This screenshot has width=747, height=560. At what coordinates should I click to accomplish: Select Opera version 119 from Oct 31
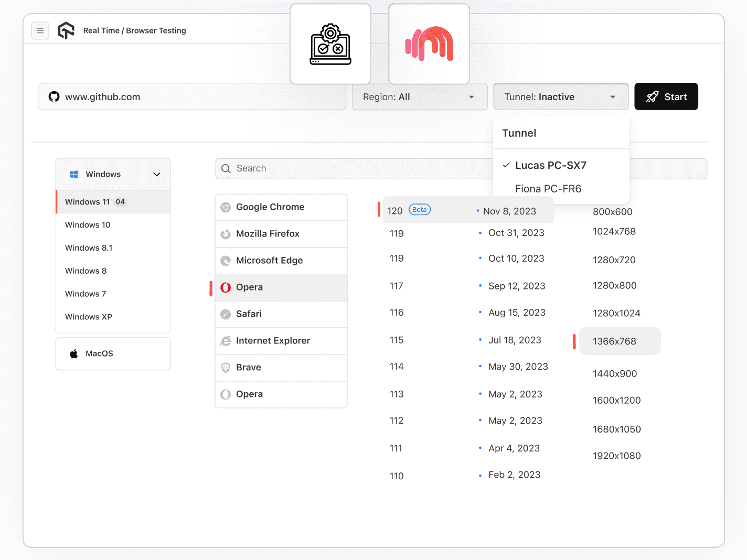467,233
